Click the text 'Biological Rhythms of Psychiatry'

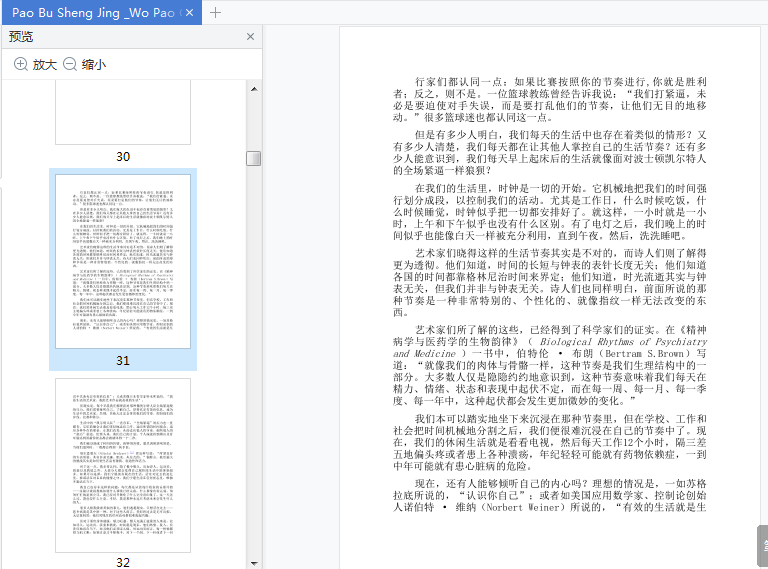[623, 342]
